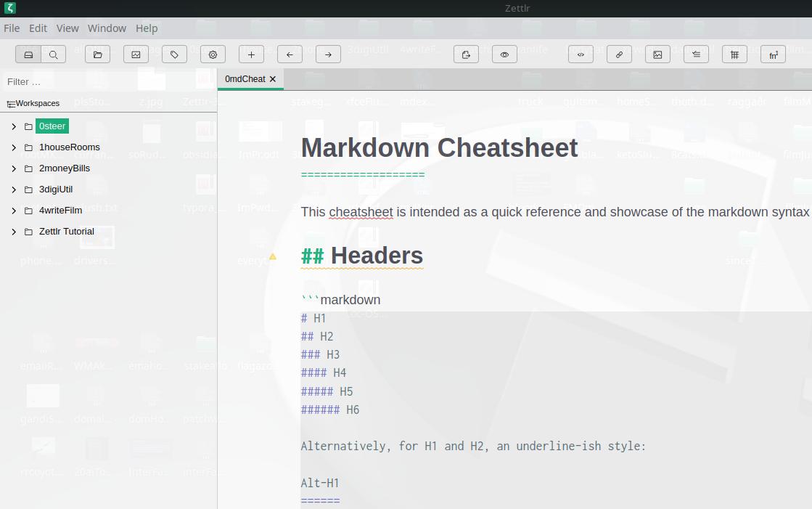Open the Edit menu

click(x=38, y=28)
